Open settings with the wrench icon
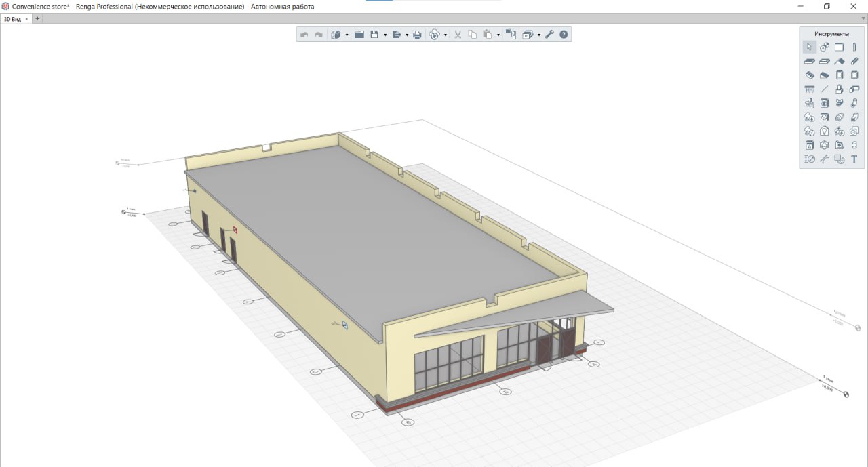The width and height of the screenshot is (868, 467). 549,35
